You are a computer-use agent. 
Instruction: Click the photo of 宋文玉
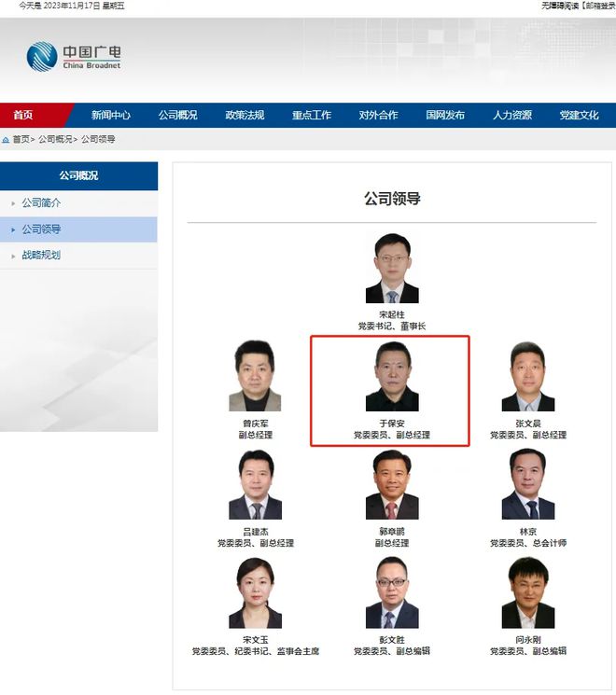pos(256,593)
